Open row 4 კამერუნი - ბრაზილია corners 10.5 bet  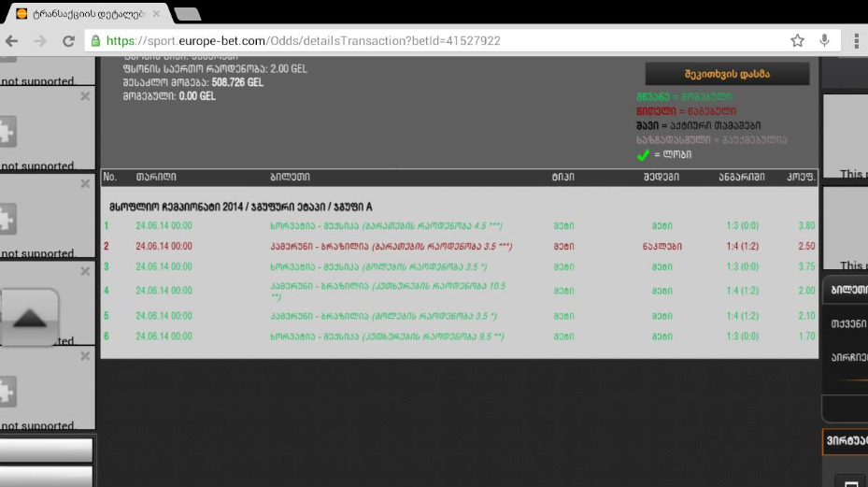pos(388,291)
